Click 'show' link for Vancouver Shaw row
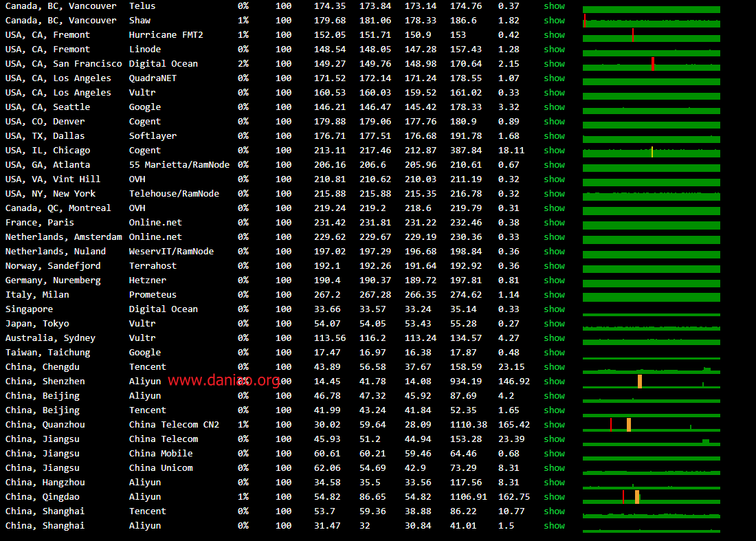 click(x=554, y=20)
